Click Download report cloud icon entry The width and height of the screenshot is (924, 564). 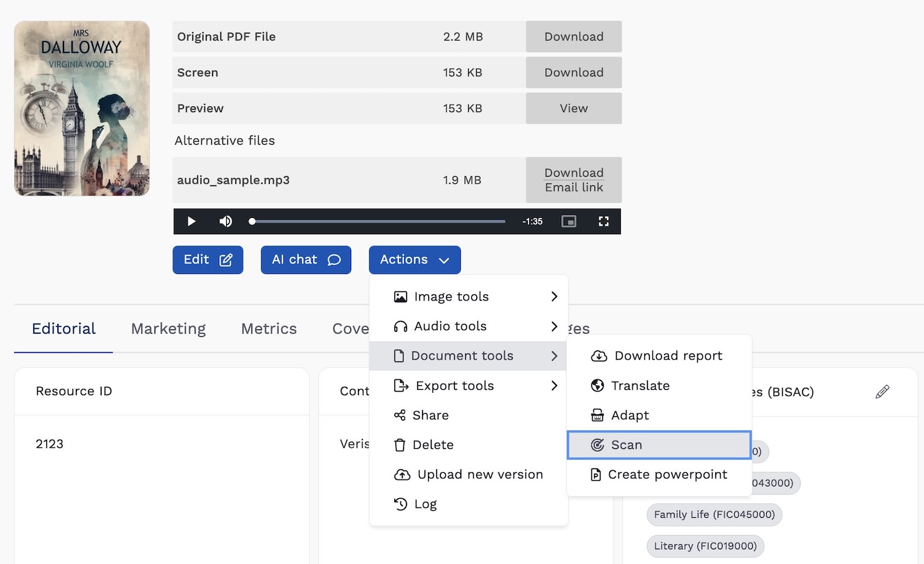[659, 356]
